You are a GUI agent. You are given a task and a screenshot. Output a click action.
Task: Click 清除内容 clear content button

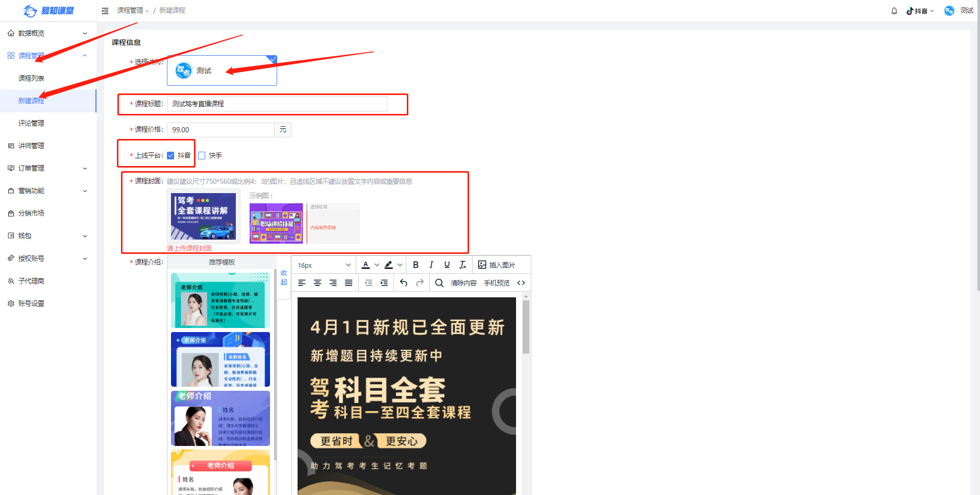click(x=463, y=283)
